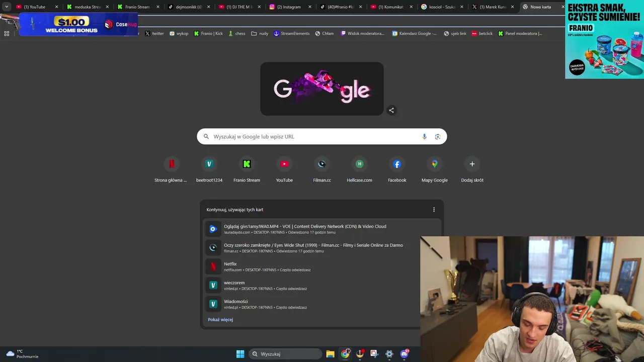644x362 pixels.
Task: Open the apps grid in bookmarks bar
Action: point(7,34)
